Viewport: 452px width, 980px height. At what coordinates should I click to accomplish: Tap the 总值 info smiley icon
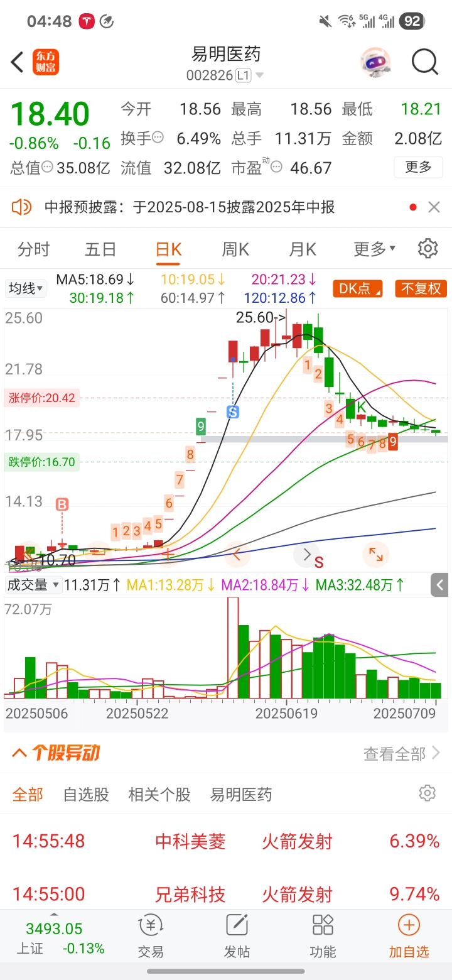[48, 168]
